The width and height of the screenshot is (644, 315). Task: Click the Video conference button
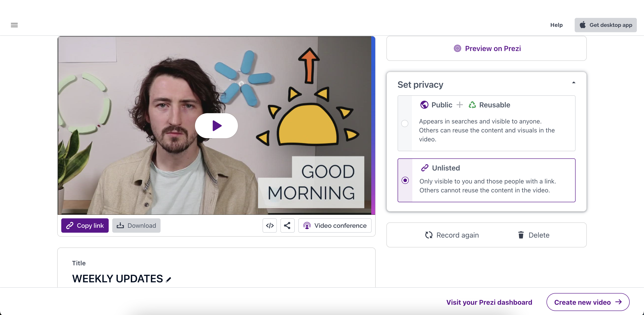tap(335, 226)
